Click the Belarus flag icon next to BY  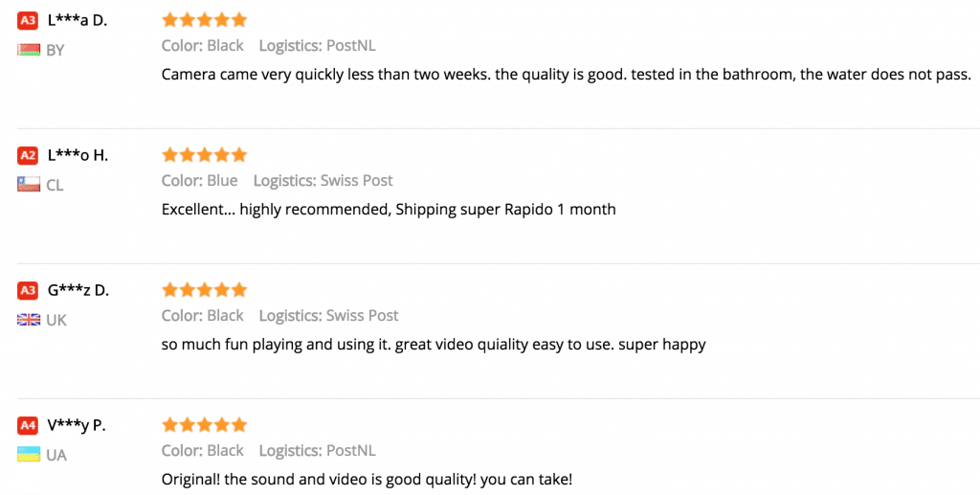pos(29,50)
